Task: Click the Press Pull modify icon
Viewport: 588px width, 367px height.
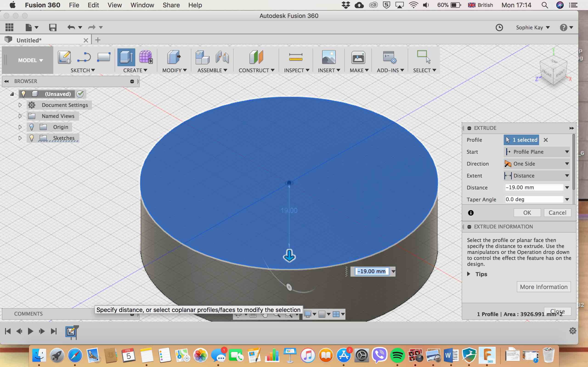Action: point(174,57)
